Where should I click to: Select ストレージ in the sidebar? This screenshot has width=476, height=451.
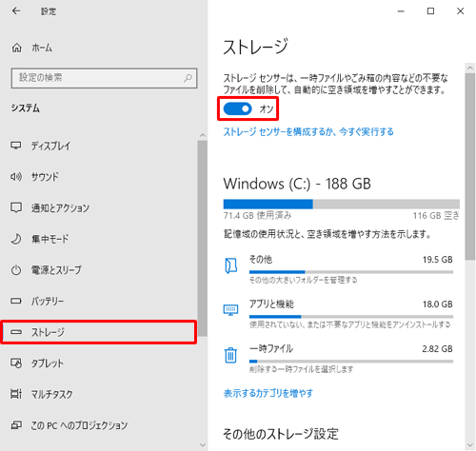tap(98, 332)
